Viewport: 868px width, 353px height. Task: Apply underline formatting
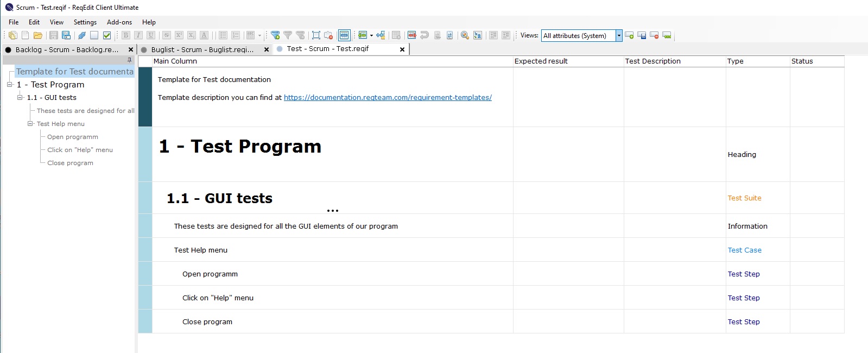coord(151,35)
